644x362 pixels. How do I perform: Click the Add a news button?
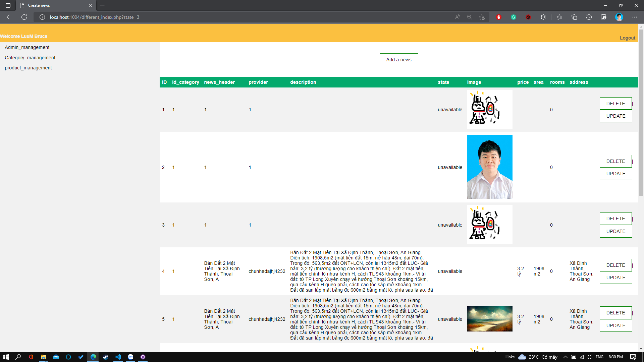point(398,60)
